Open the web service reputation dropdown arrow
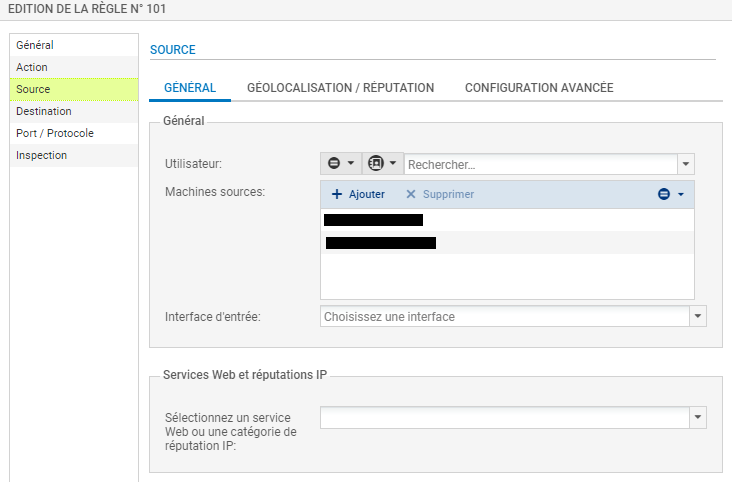 (698, 418)
